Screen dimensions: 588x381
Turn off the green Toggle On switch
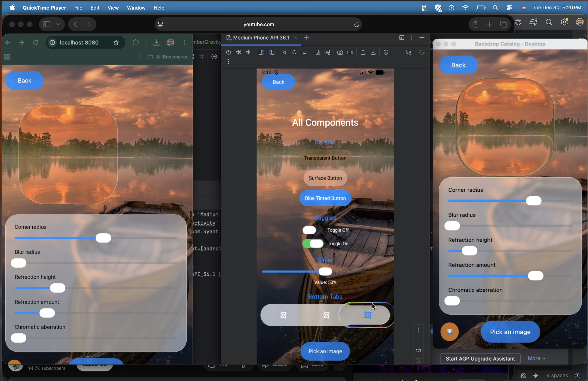click(x=313, y=243)
